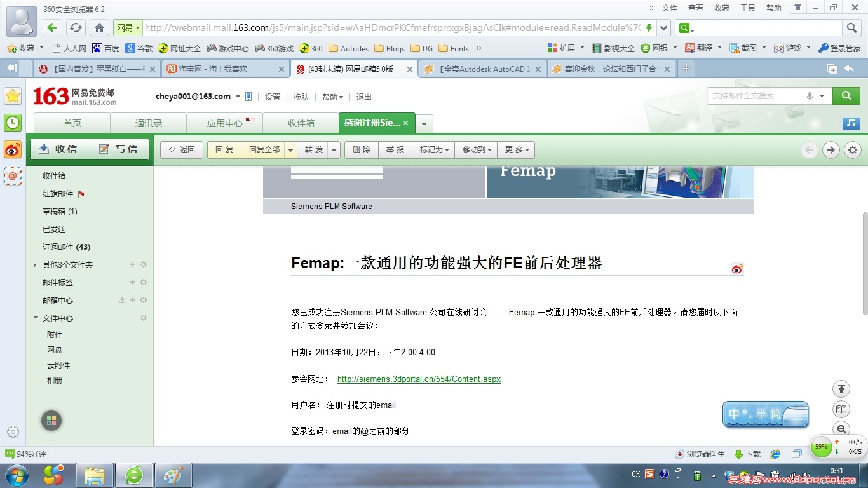Open the mail settings gear near the arrows
Viewport: 868px width, 488px height.
pos(853,150)
